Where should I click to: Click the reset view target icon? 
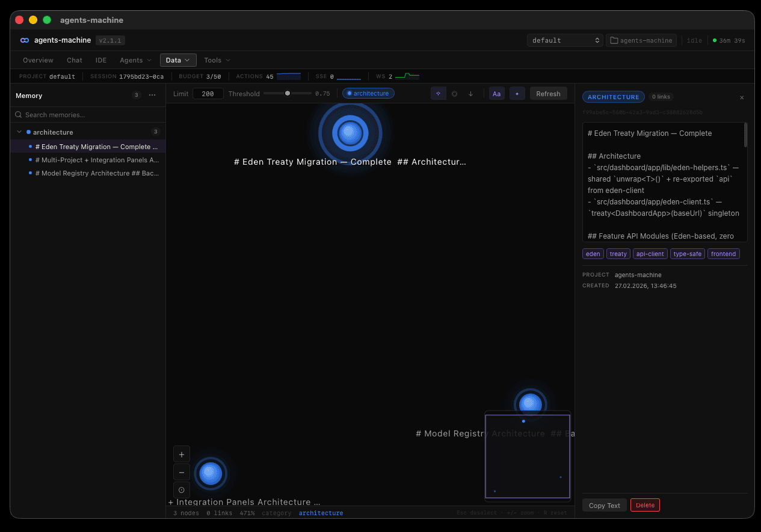(182, 490)
